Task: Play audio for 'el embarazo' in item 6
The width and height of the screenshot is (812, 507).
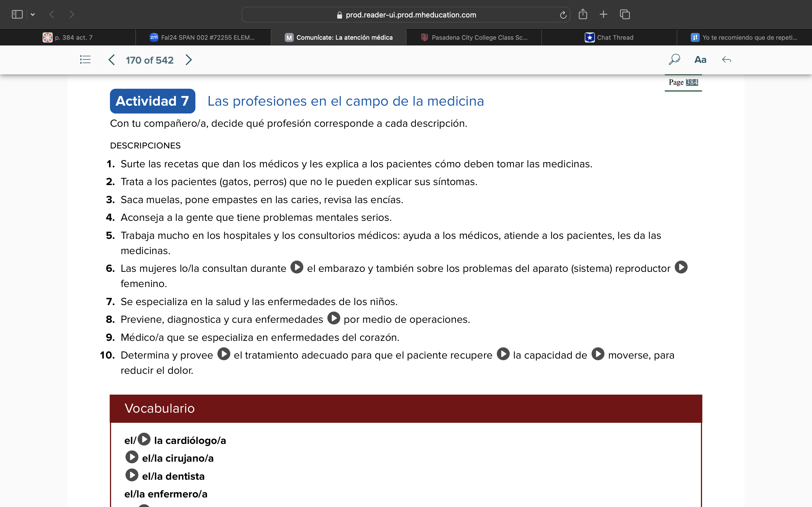Action: (297, 267)
